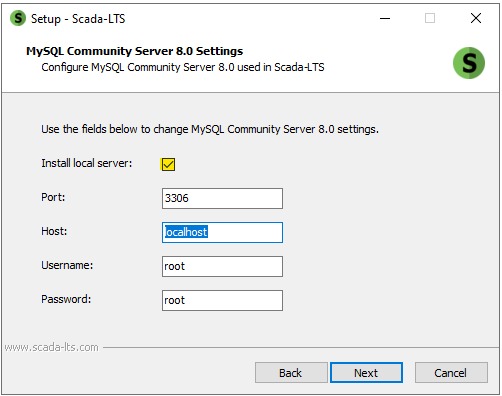Click the 'Host:' label
The image size is (502, 396).
tap(54, 231)
